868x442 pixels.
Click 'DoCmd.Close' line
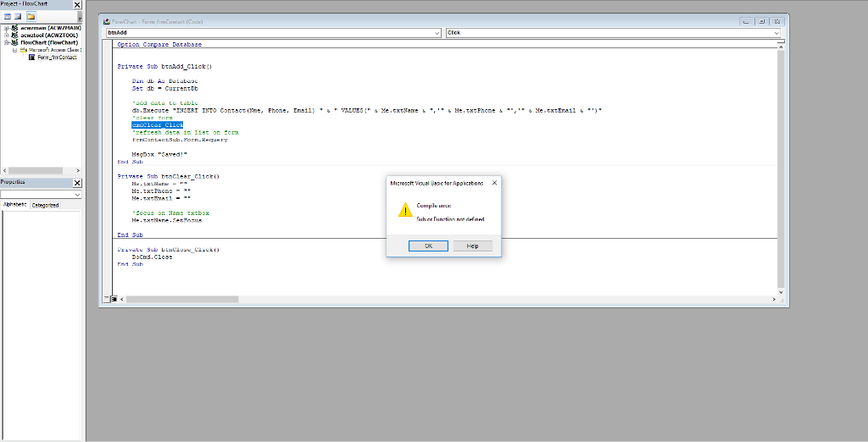tap(153, 257)
